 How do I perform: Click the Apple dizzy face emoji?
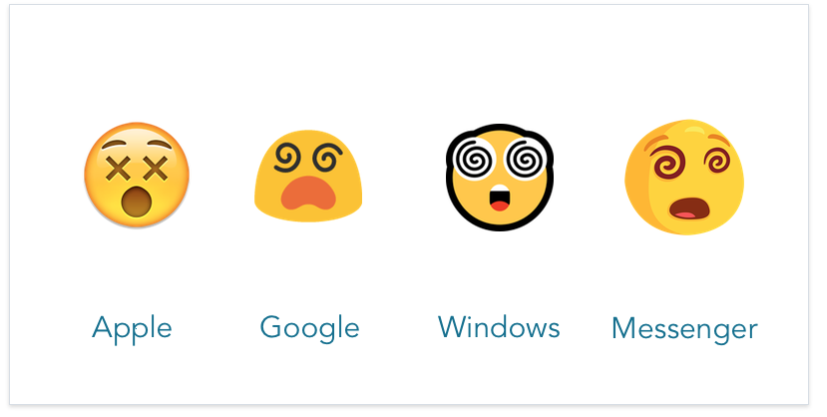click(x=137, y=175)
